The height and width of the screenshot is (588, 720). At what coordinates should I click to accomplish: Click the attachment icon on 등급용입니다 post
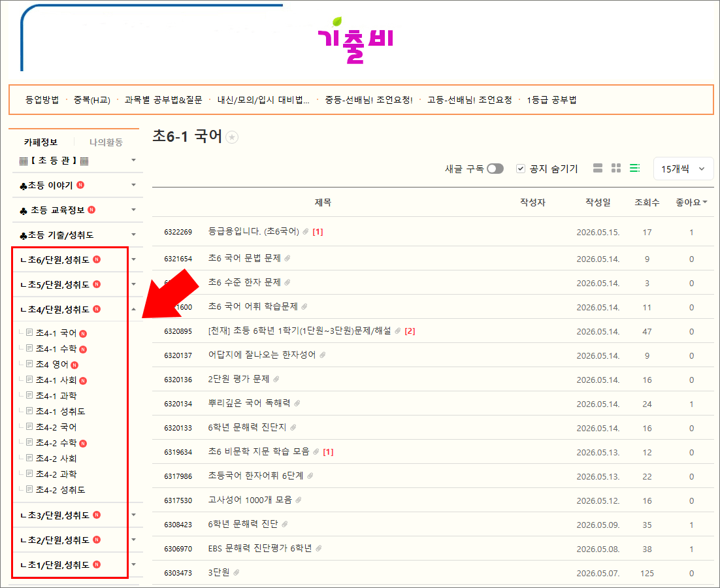(305, 232)
